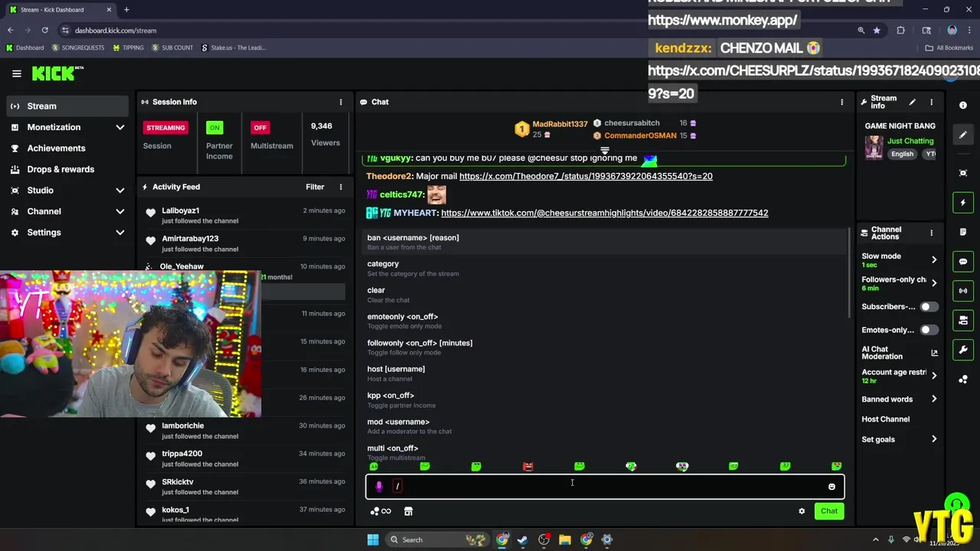Open Activity Feed Filter dropdown
This screenshot has height=551, width=980.
tap(315, 187)
